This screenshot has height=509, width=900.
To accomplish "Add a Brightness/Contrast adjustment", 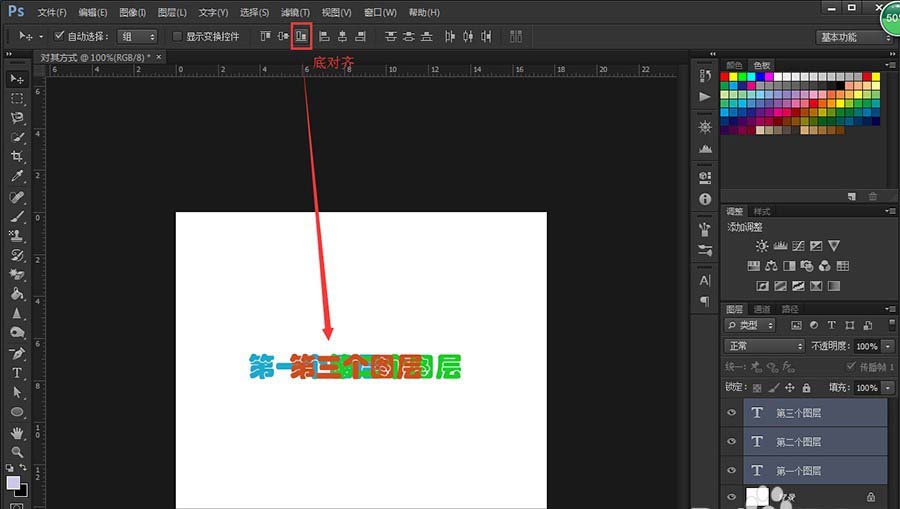I will pos(762,246).
